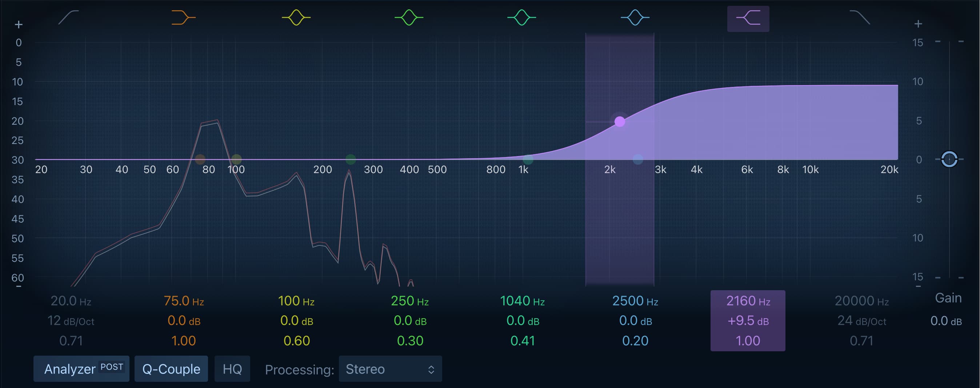Toggle Q-Couple option
The height and width of the screenshot is (388, 980).
click(171, 369)
